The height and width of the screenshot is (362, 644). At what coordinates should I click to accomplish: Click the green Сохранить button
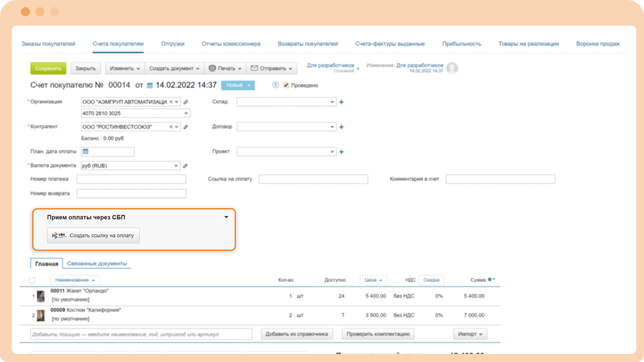[x=48, y=68]
